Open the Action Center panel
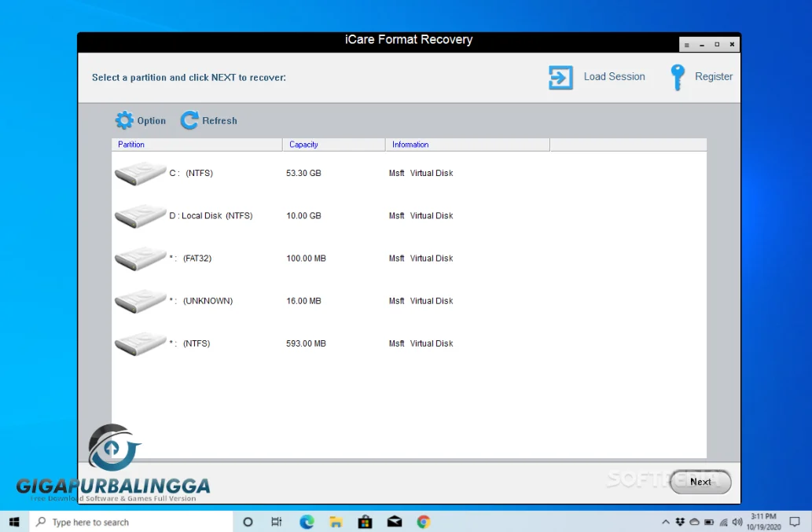Viewport: 812px width, 532px height. [794, 521]
